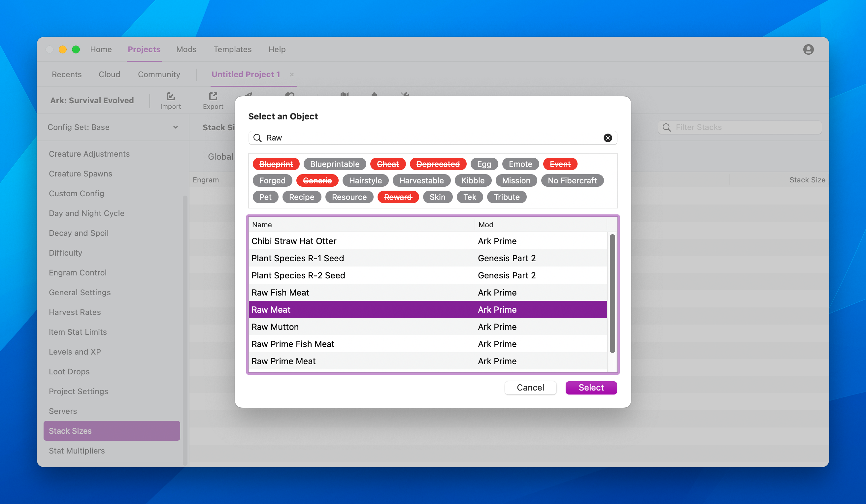This screenshot has height=504, width=866.
Task: Toggle the Deprecated tag filter
Action: [438, 164]
